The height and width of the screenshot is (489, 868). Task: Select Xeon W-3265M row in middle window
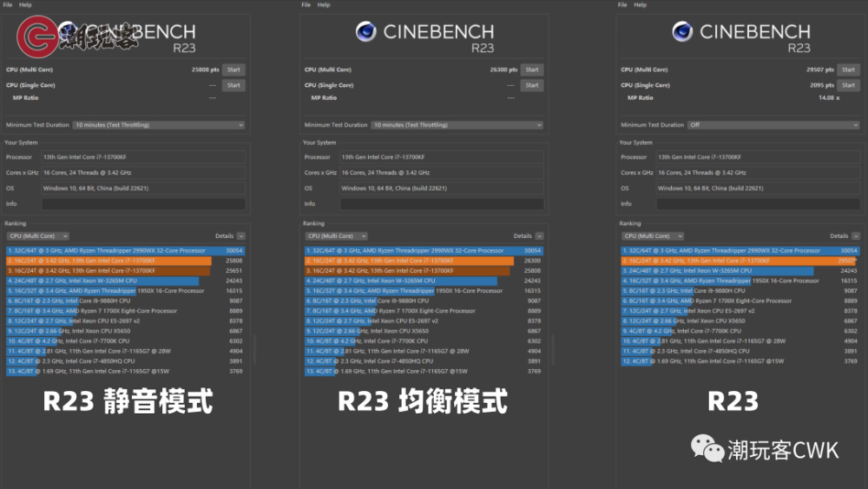coord(424,281)
